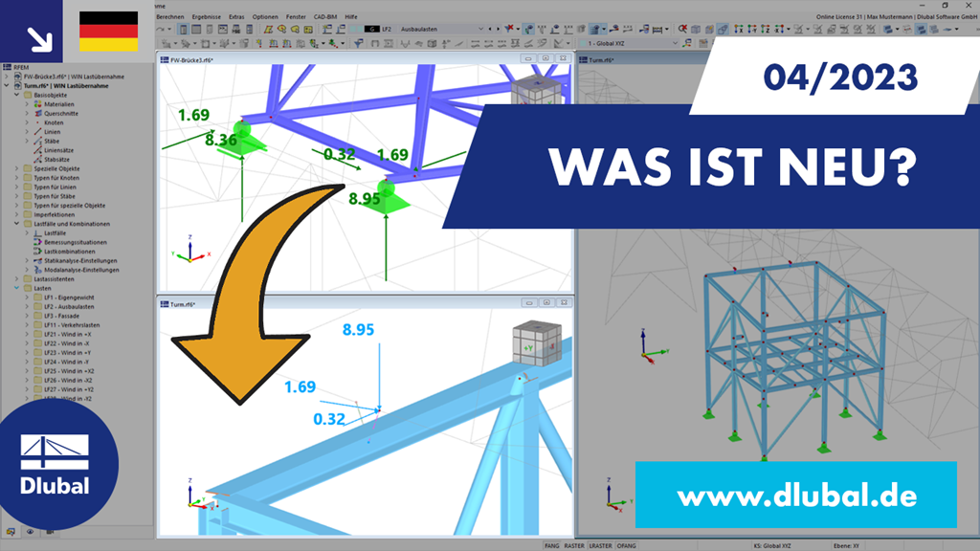Viewport: 980px width, 551px height.
Task: Expand the Spezielle Objekte folder
Action: pos(17,168)
